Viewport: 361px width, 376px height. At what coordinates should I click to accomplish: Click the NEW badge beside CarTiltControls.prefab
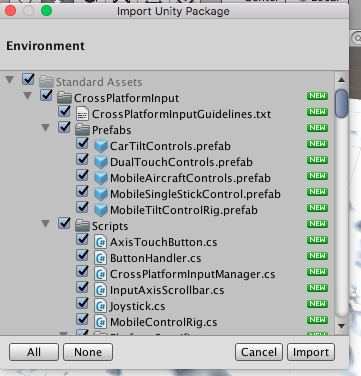point(317,144)
